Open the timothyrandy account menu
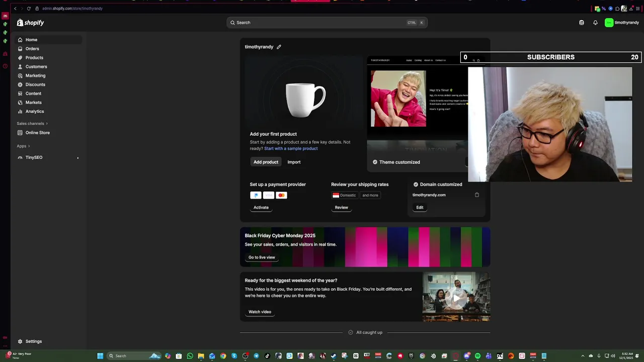The height and width of the screenshot is (362, 644). point(622,23)
